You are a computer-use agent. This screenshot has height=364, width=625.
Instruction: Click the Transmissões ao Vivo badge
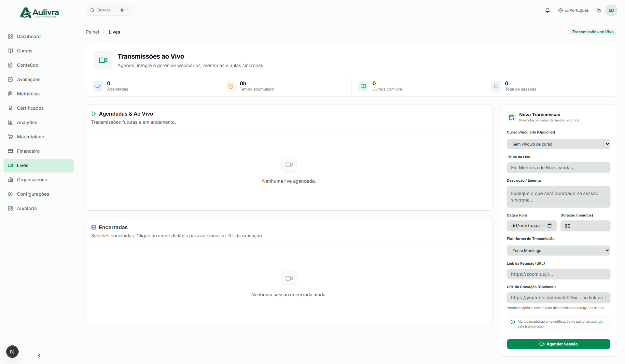coord(593,32)
